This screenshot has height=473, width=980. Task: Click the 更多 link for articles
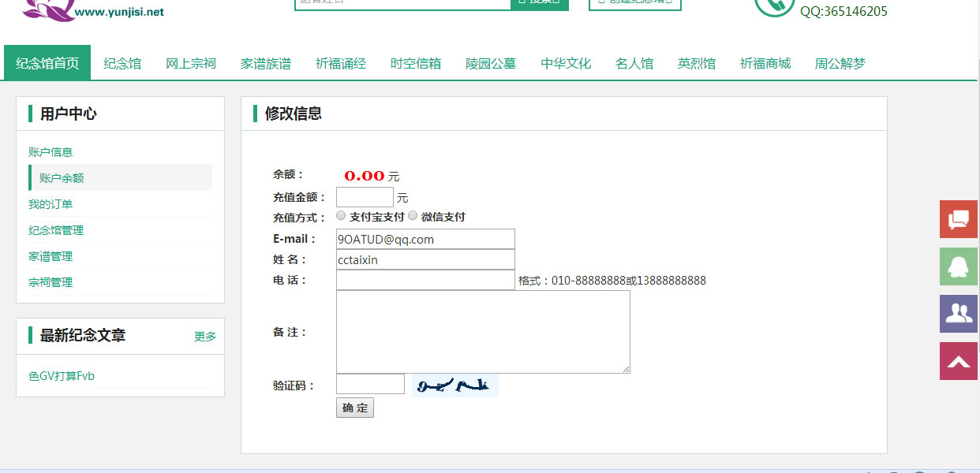click(x=205, y=337)
